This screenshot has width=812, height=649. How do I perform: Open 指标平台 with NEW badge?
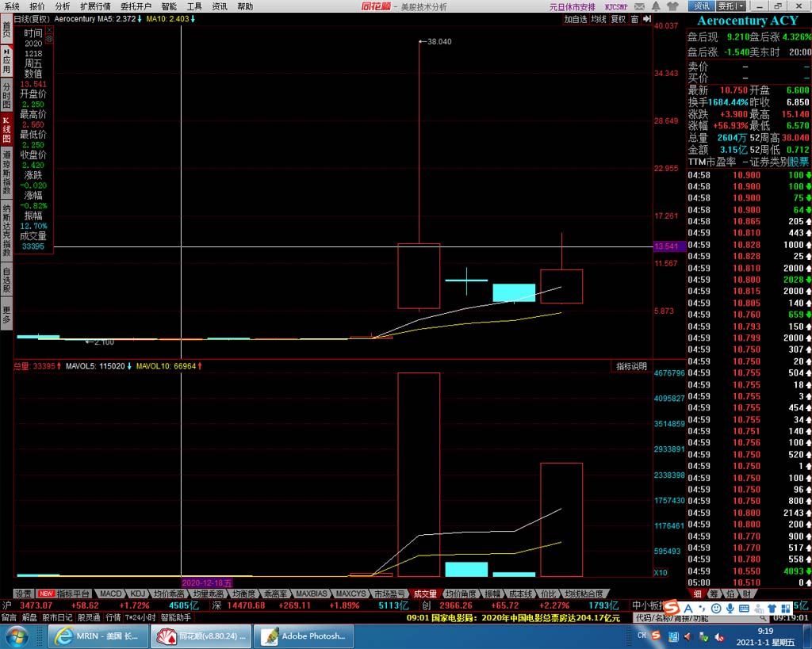pyautogui.click(x=65, y=594)
